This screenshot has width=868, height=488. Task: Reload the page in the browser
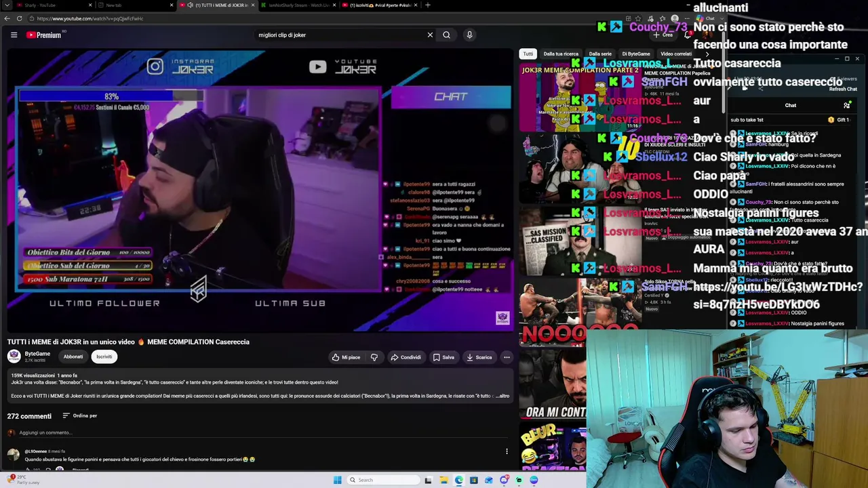[x=19, y=18]
